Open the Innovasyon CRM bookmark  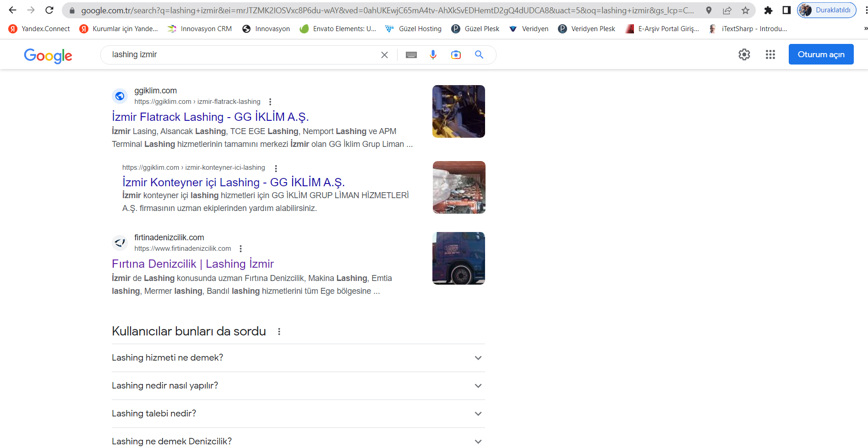point(200,29)
